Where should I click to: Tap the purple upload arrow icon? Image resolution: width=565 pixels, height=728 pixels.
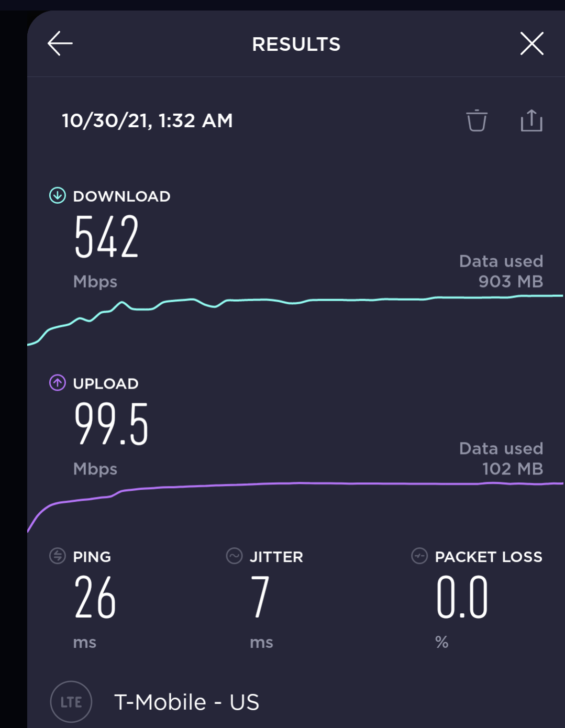tap(57, 383)
